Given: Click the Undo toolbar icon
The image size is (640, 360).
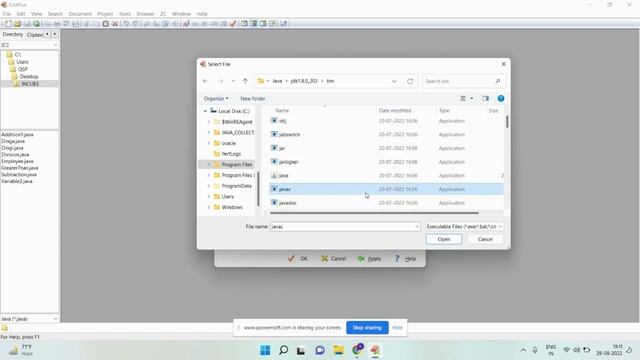Looking at the screenshot, I should tap(126, 24).
